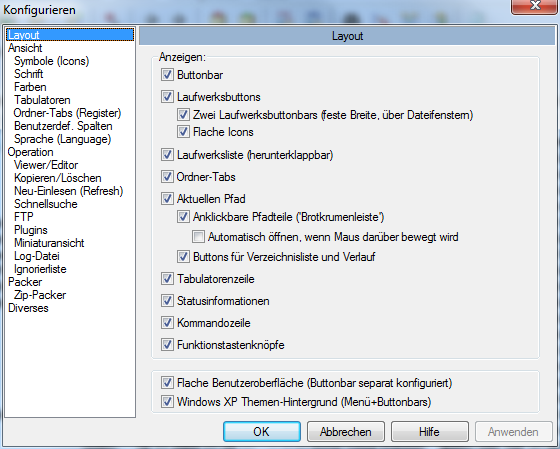
Task: Open the Diverses settings page
Action: [x=28, y=308]
